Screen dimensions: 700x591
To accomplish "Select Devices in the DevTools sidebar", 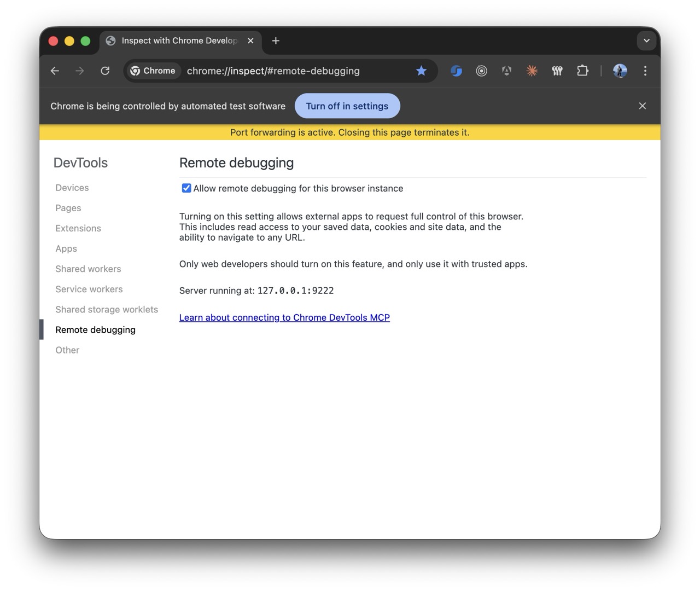I will coord(72,187).
